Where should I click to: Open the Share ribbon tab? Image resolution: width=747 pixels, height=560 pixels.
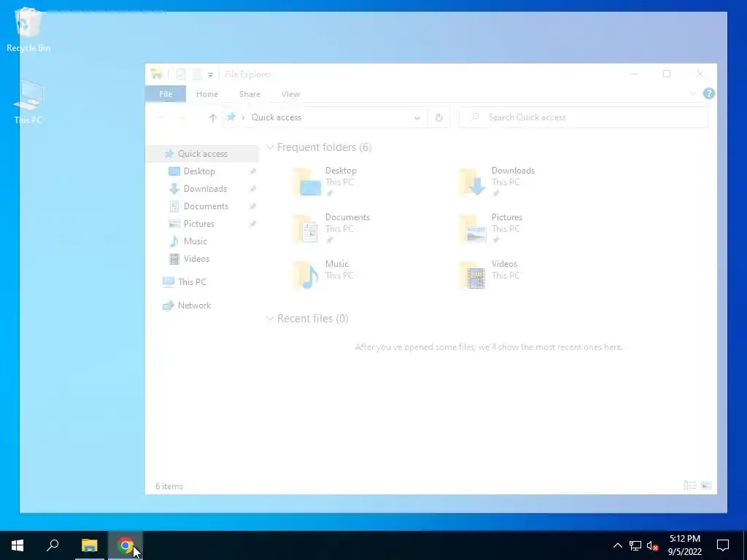(x=249, y=94)
